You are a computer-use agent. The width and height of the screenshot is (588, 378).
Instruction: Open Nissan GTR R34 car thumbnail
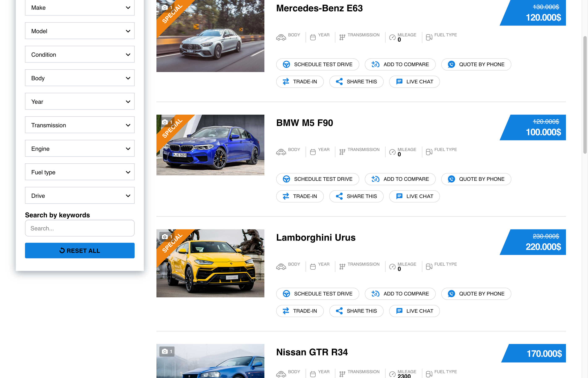[x=210, y=361]
